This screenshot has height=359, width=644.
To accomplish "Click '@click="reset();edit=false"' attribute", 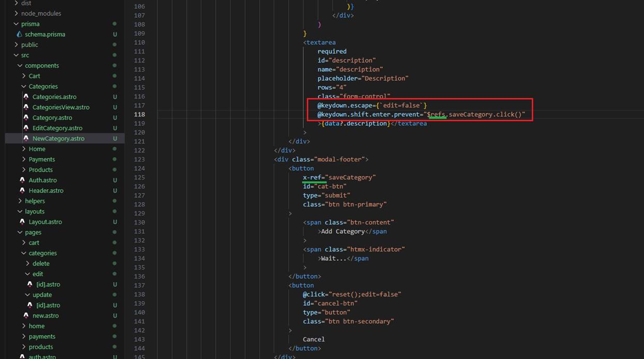I will coord(352,294).
